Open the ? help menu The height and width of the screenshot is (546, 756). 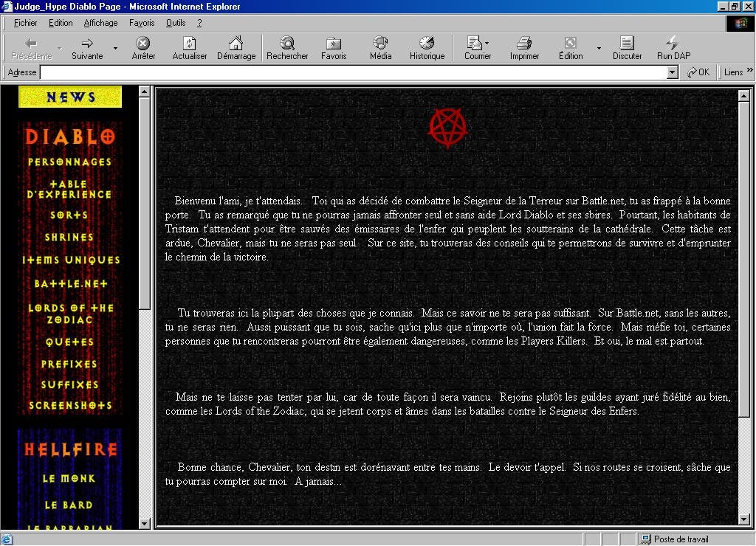[199, 23]
